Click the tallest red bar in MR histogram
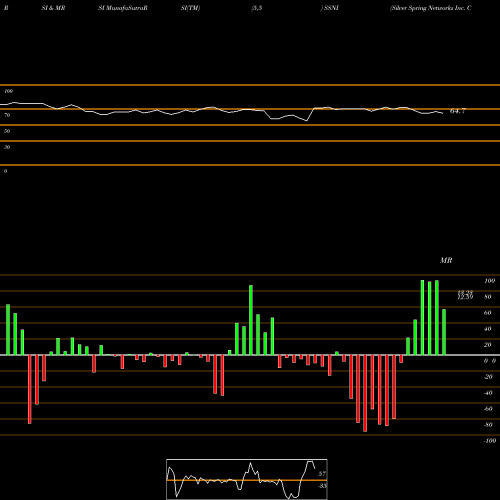The height and width of the screenshot is (500, 500). coord(365,393)
